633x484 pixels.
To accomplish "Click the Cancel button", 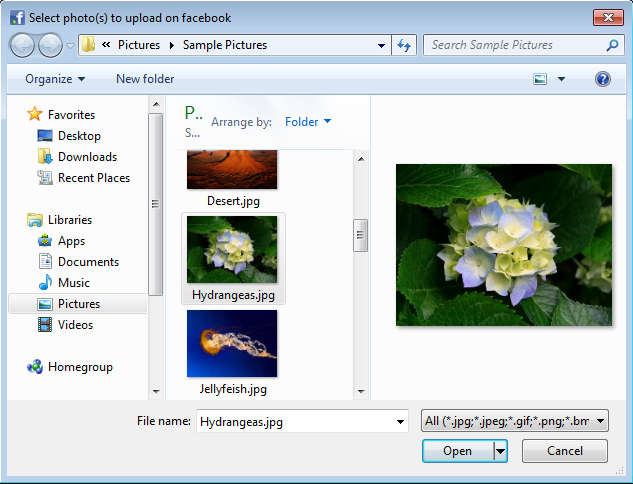I will coord(565,451).
